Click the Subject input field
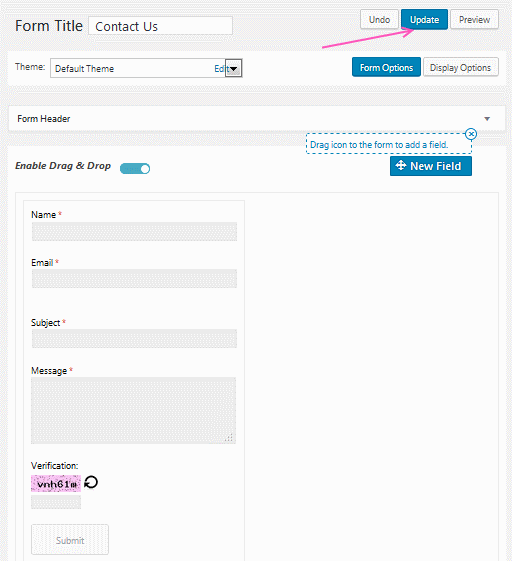 [134, 338]
